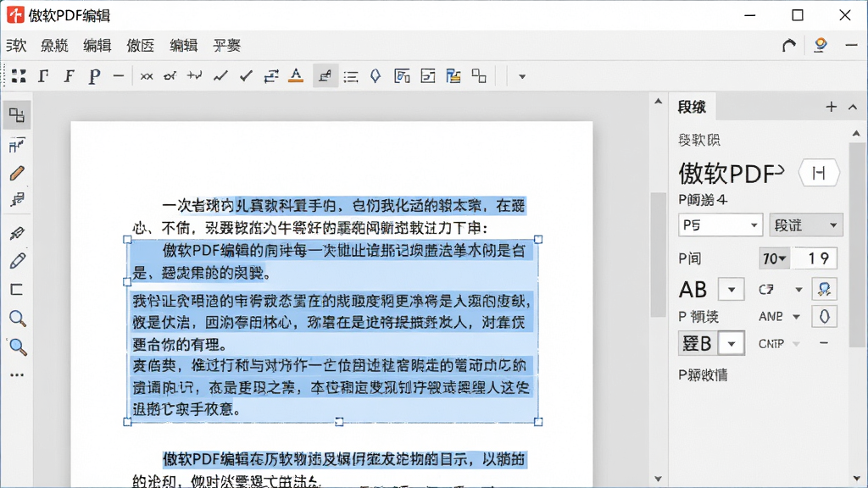Click the document vertical scrollbar thumb
The width and height of the screenshot is (868, 488).
click(x=658, y=254)
